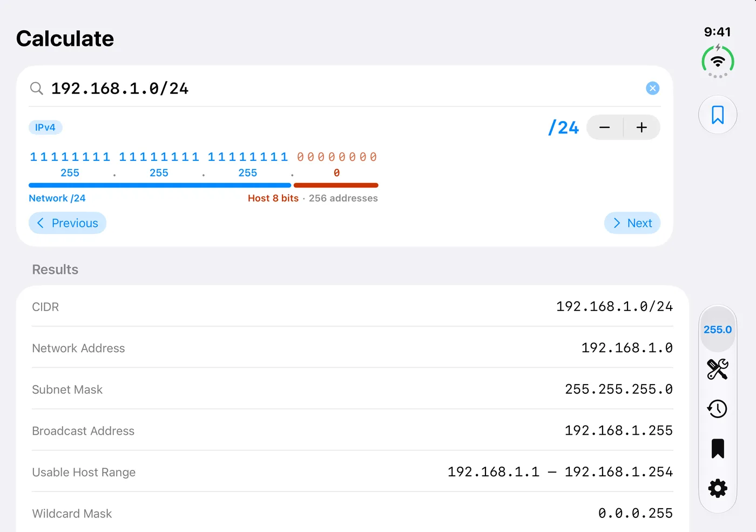Clear the CIDR search field

[652, 88]
